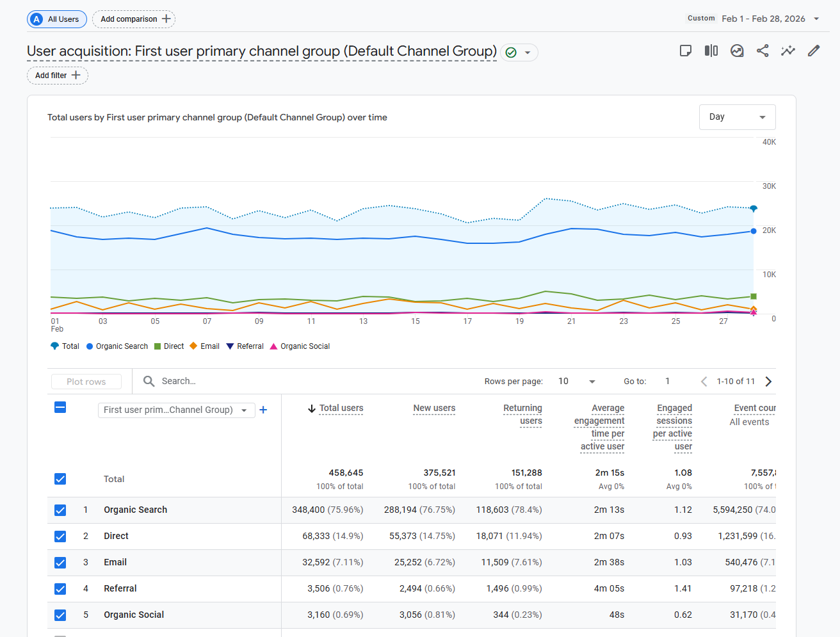Sort by the Returning users column header
Image resolution: width=840 pixels, height=637 pixels.
(x=522, y=414)
